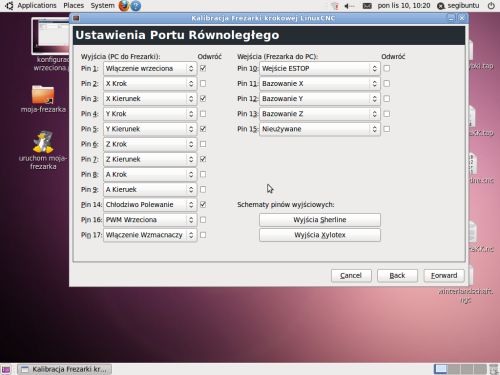Screen dimensions: 500x375
Task: Launch uruchom moja-frezarka penguin icon
Action: pos(43,150)
